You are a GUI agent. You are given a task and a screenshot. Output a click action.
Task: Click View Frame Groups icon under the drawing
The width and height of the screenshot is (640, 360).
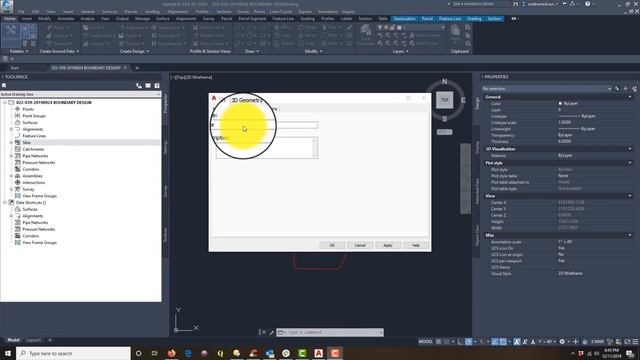[18, 196]
